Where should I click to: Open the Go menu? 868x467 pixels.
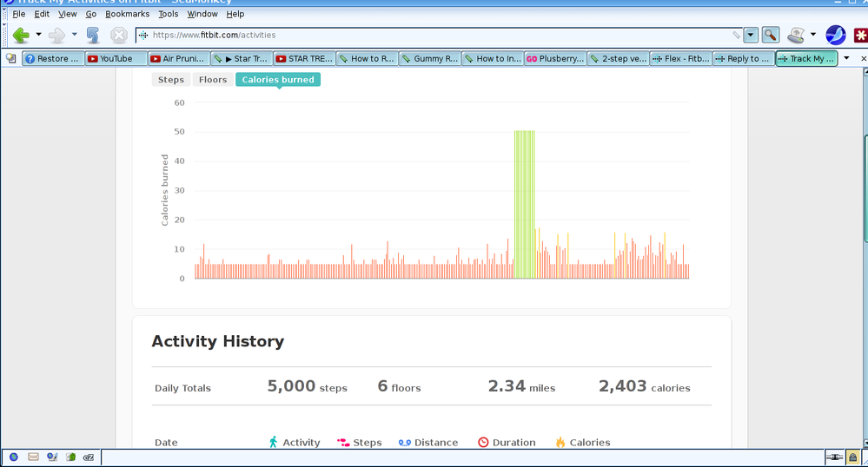[x=90, y=14]
